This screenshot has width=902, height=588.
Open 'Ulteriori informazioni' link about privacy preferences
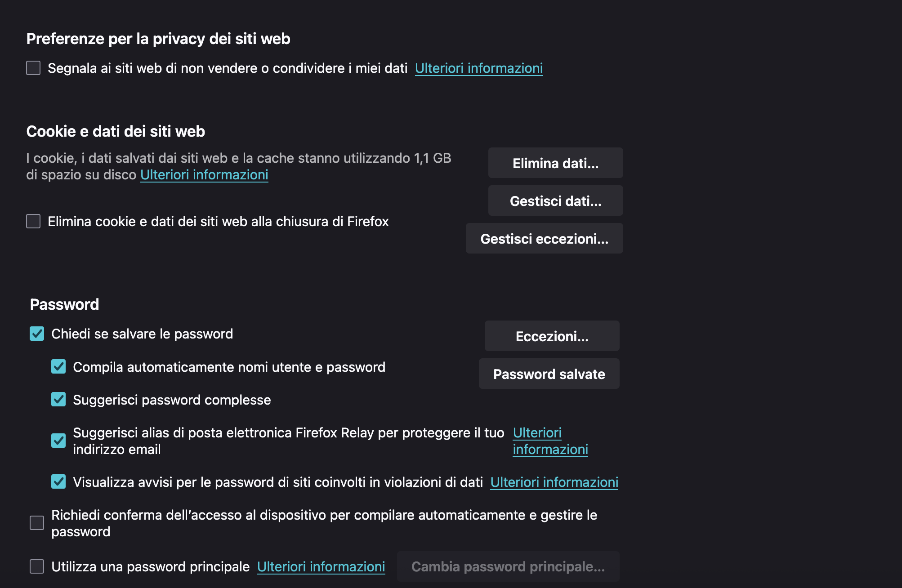(x=479, y=68)
